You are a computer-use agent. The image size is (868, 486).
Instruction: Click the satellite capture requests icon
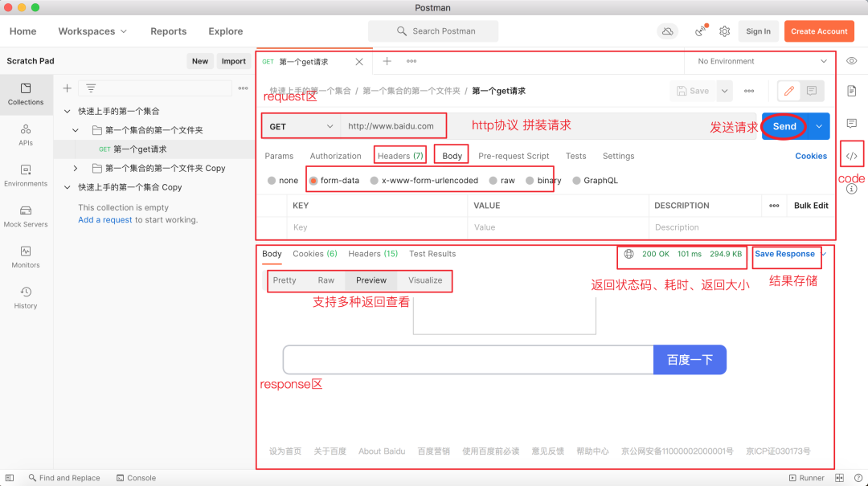pyautogui.click(x=701, y=31)
